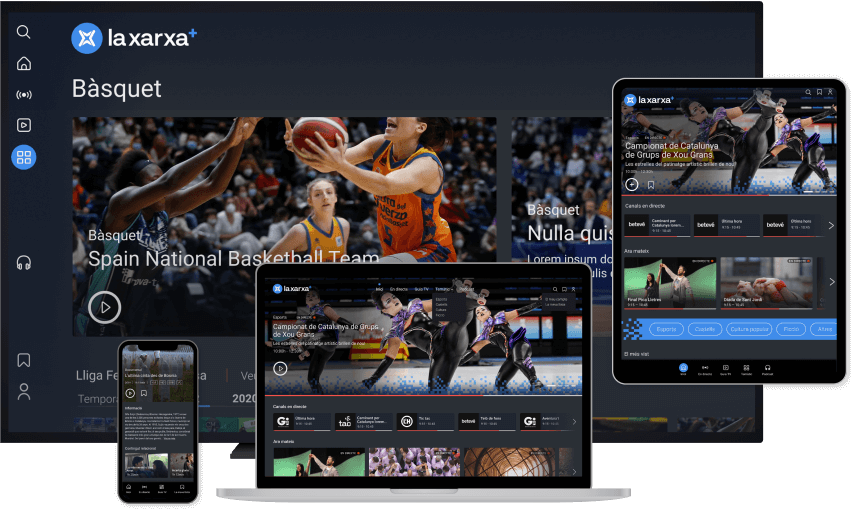Play the featured Campionat video on laptop
The width and height of the screenshot is (853, 511).
click(x=280, y=368)
